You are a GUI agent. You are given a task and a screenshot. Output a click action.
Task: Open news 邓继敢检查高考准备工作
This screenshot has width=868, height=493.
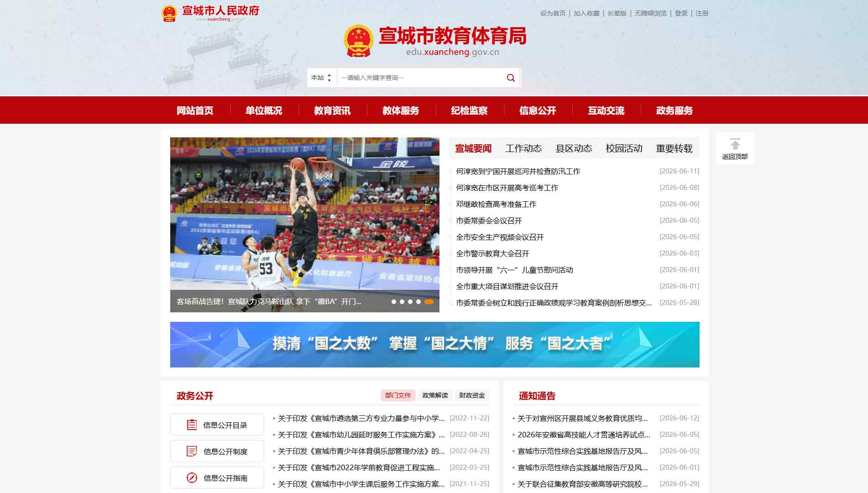(496, 204)
